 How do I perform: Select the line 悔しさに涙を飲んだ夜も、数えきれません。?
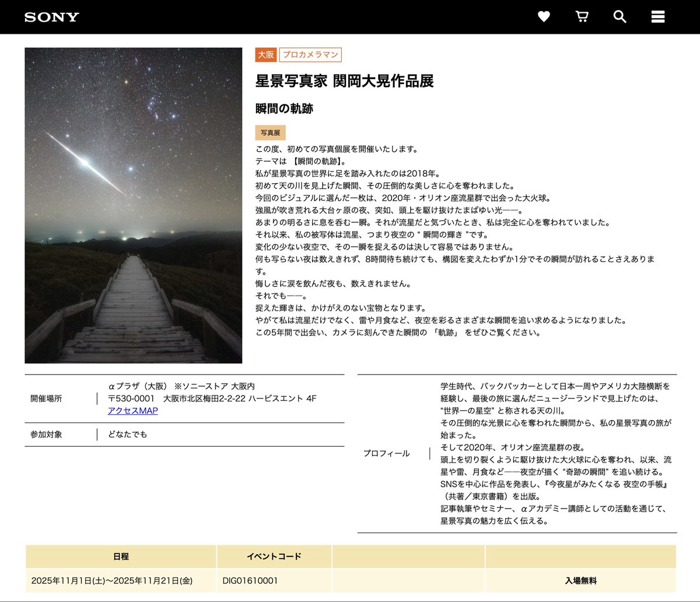333,284
